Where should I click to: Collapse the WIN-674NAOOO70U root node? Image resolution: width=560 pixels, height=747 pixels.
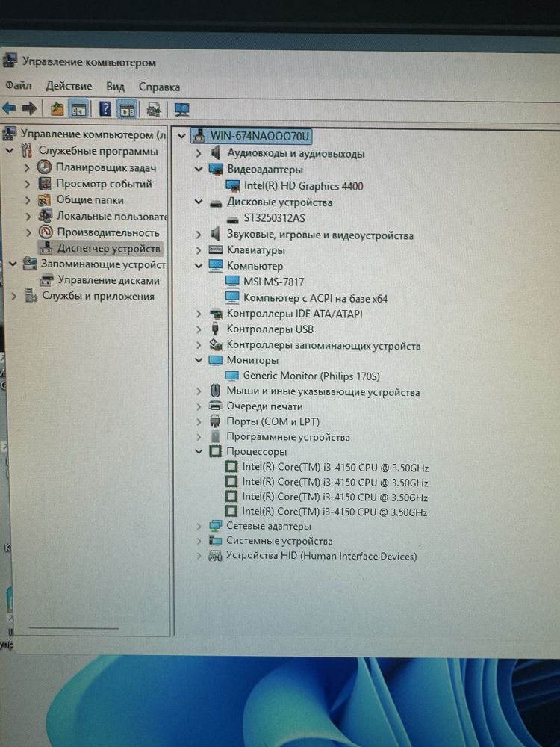click(181, 136)
